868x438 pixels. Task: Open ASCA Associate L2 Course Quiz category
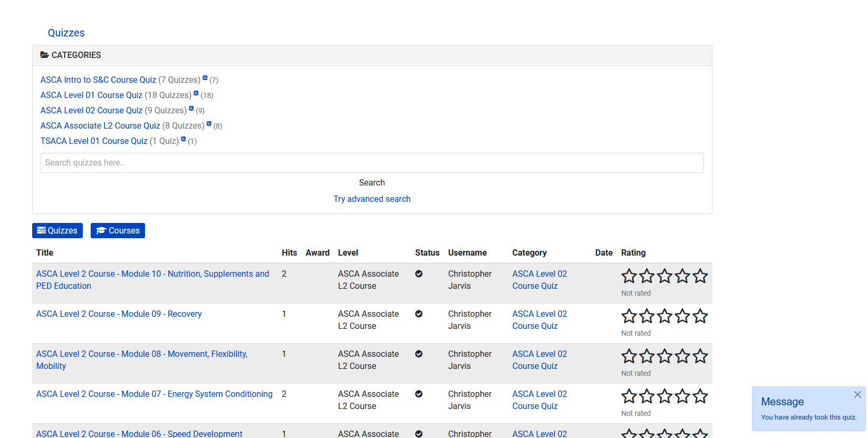tap(100, 125)
